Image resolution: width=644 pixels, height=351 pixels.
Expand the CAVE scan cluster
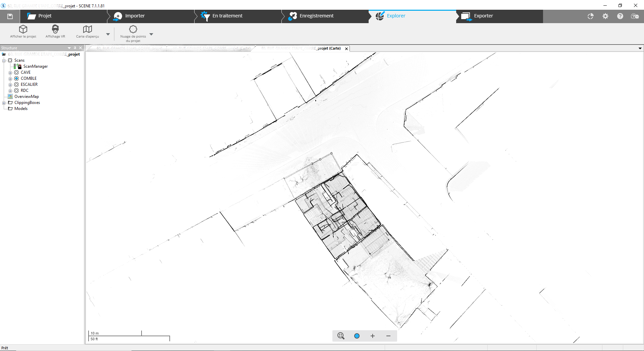(x=10, y=72)
